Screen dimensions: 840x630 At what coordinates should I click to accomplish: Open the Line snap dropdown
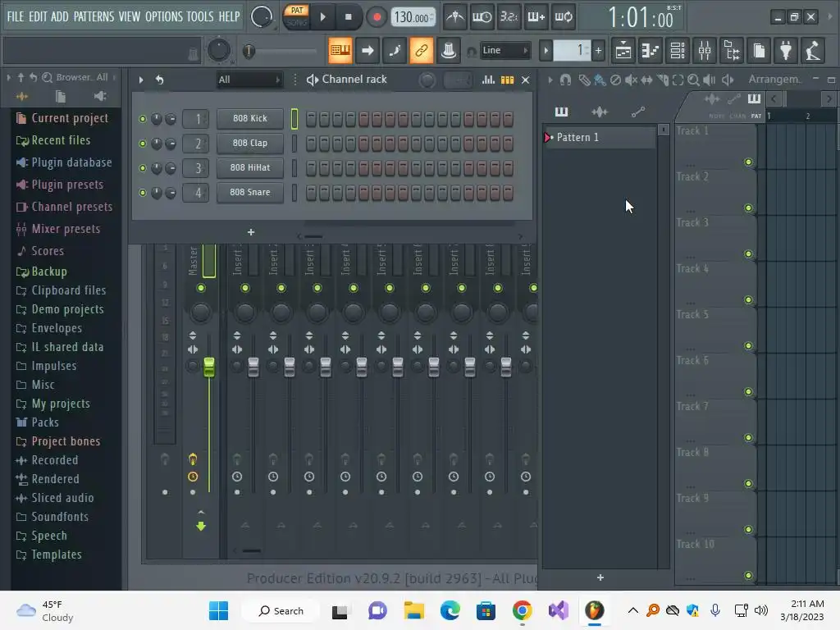click(504, 50)
